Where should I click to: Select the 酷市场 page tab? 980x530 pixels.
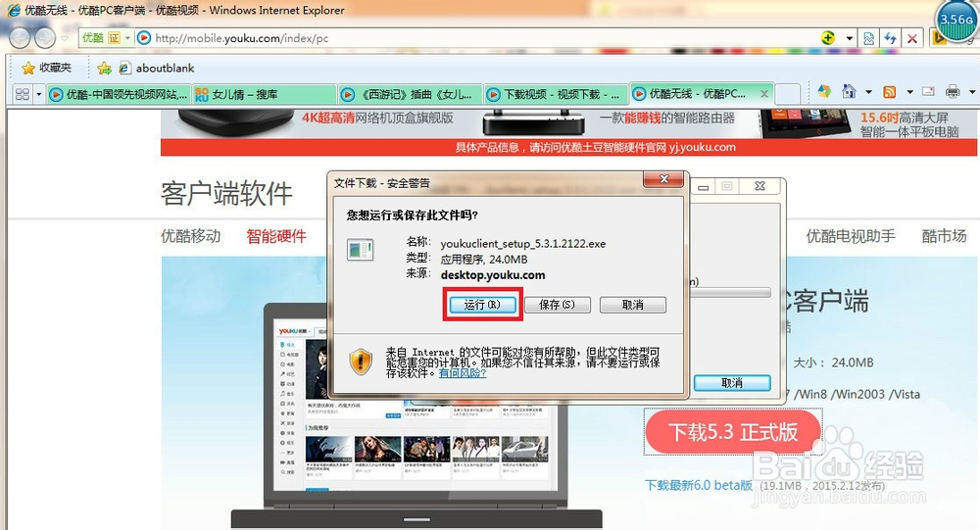945,236
